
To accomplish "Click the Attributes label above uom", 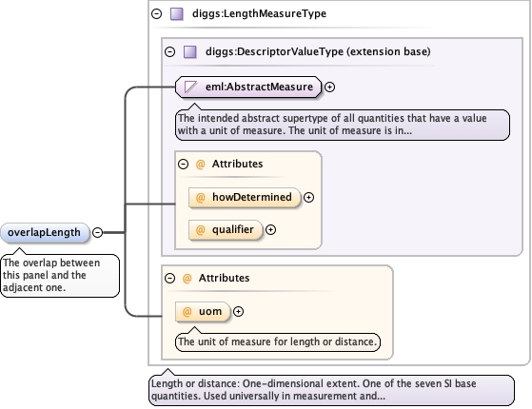I will (x=224, y=279).
